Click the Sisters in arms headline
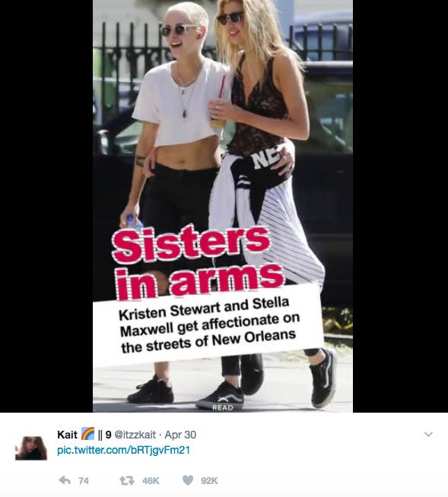 tap(198, 262)
